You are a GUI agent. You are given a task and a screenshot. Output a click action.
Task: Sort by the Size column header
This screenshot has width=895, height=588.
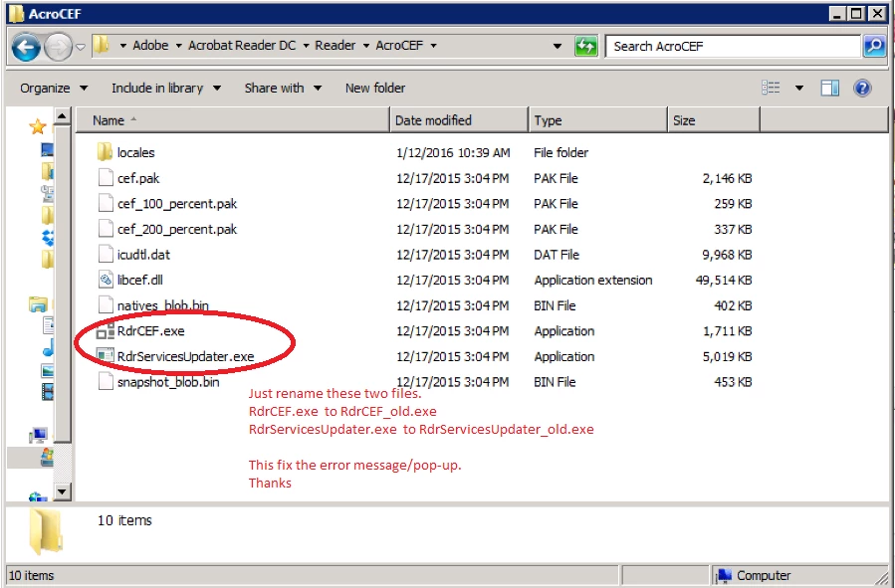click(714, 120)
